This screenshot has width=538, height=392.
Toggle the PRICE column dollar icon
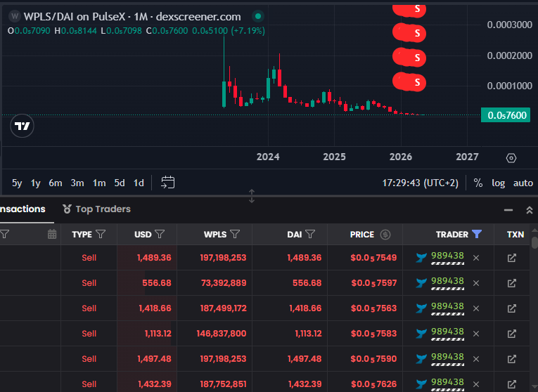pyautogui.click(x=385, y=235)
